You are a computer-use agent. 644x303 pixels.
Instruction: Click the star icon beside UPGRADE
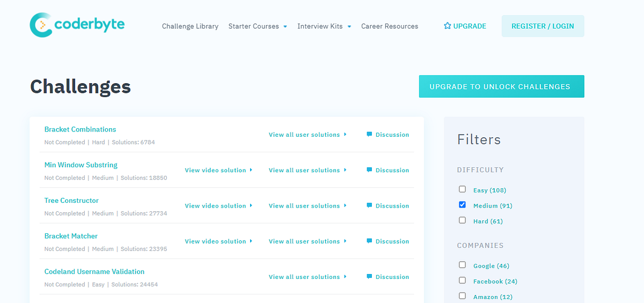click(448, 26)
